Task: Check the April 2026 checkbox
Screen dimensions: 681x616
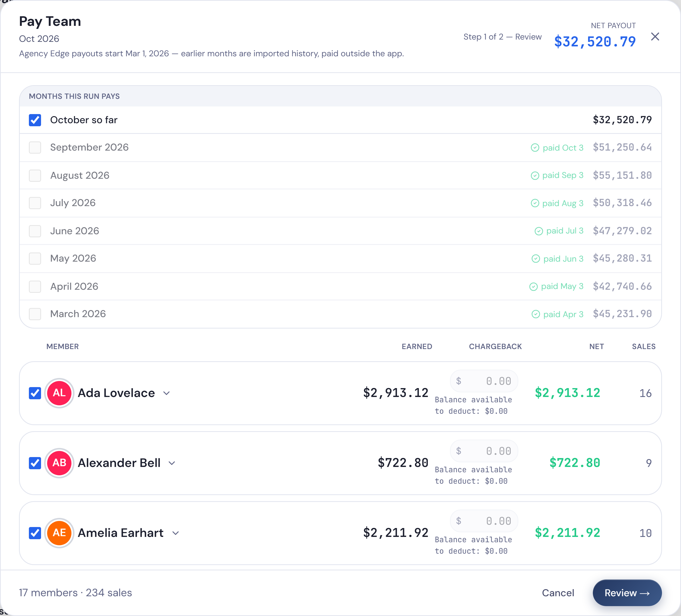Action: click(35, 286)
